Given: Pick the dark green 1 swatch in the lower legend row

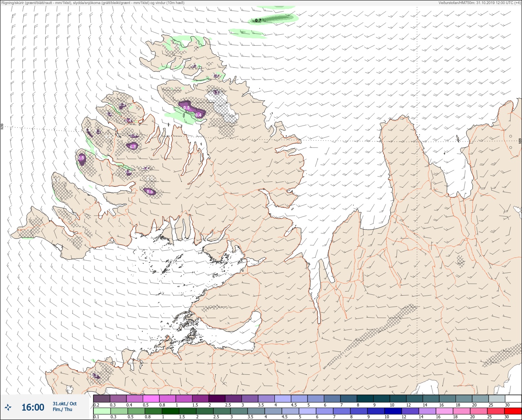Looking at the screenshot, I should [x=170, y=411].
